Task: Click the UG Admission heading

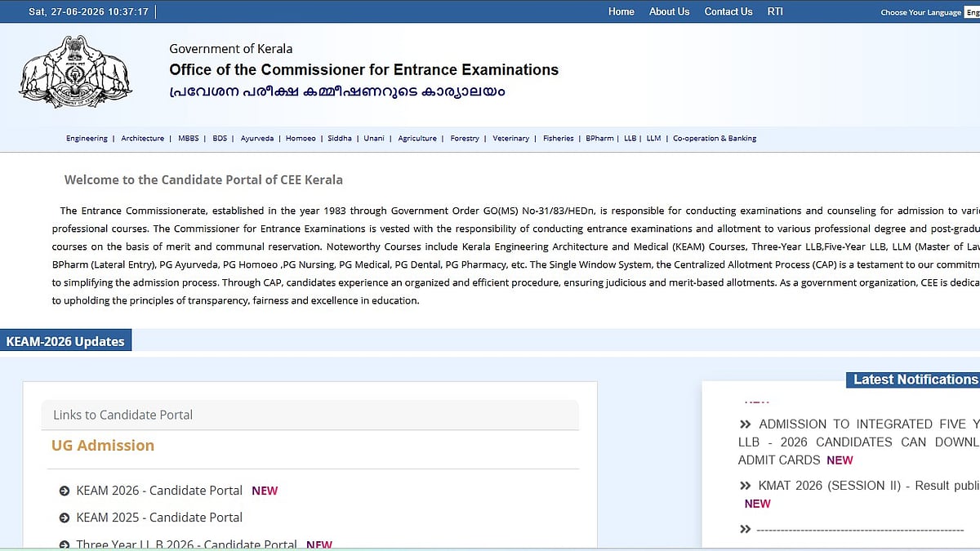Action: click(103, 446)
